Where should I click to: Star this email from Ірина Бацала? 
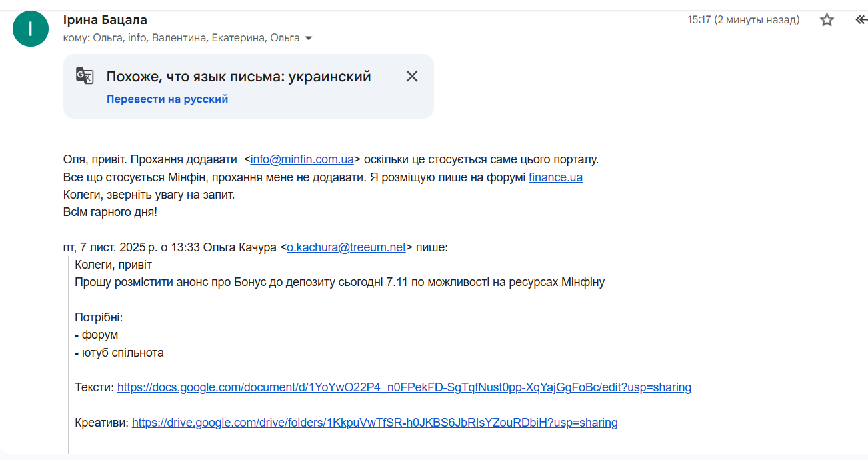(827, 20)
